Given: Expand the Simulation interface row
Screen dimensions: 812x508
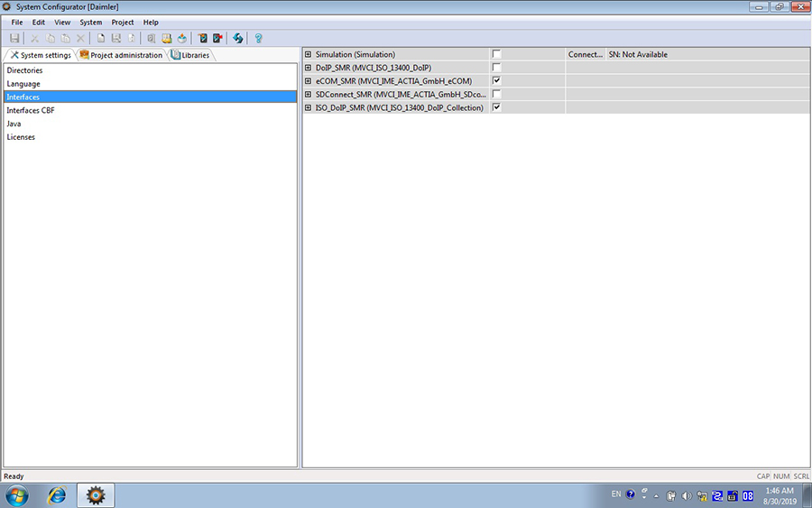Looking at the screenshot, I should [309, 54].
